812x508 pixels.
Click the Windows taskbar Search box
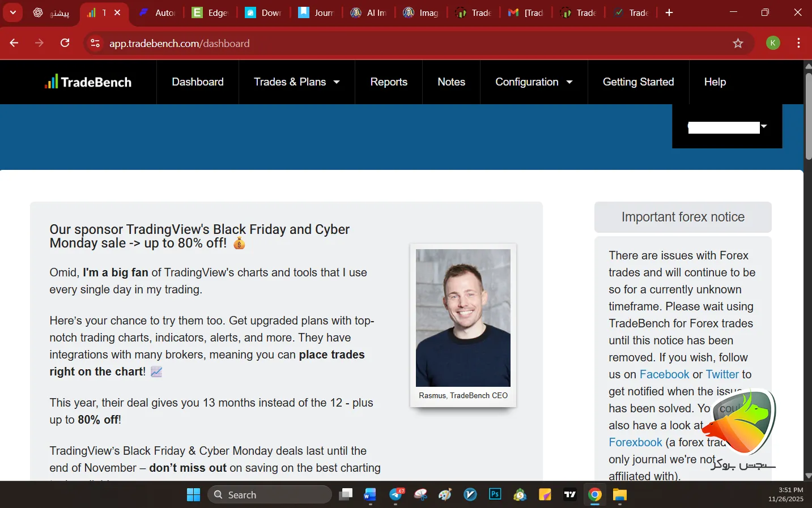pyautogui.click(x=270, y=494)
